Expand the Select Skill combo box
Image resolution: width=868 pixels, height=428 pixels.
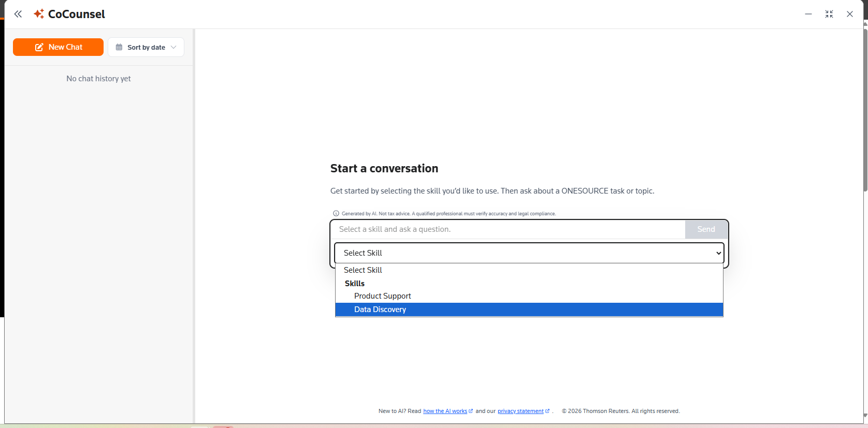(x=529, y=253)
